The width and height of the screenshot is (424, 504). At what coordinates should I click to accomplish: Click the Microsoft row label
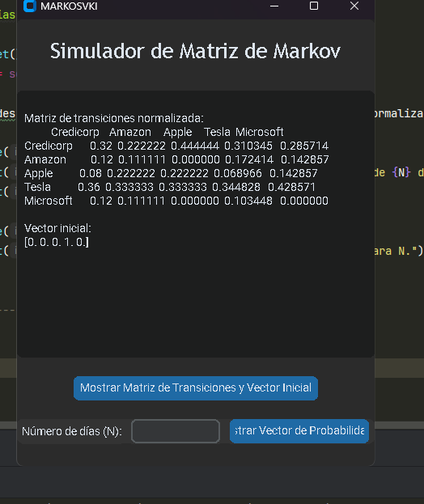pos(49,201)
